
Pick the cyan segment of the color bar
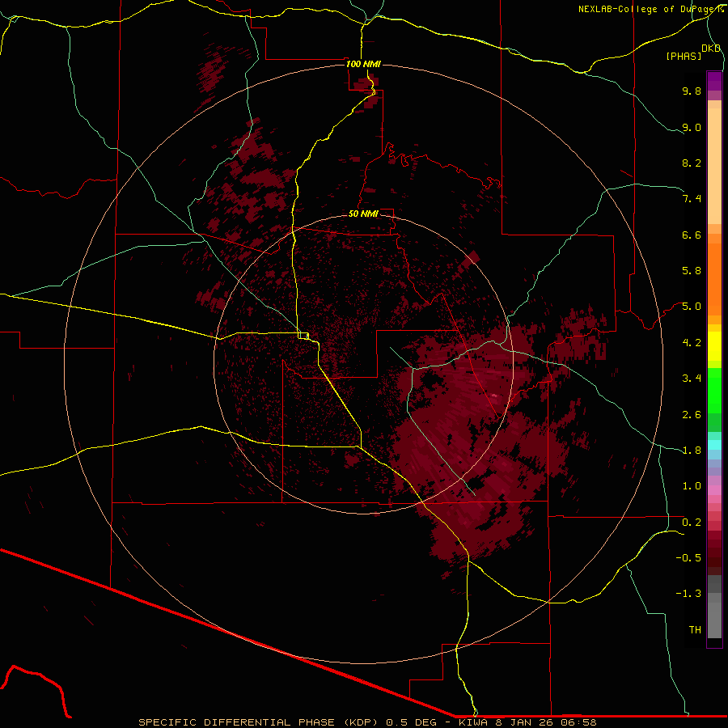tap(714, 444)
